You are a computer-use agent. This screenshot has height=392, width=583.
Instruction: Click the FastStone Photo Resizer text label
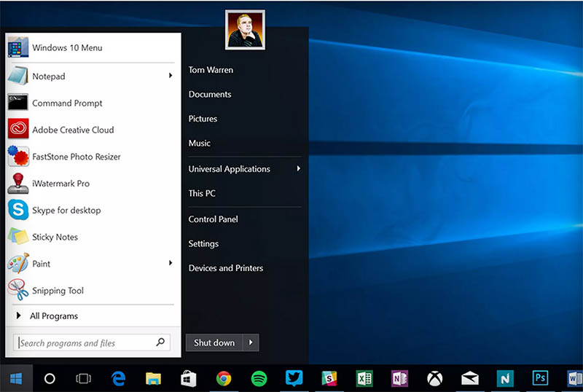77,157
